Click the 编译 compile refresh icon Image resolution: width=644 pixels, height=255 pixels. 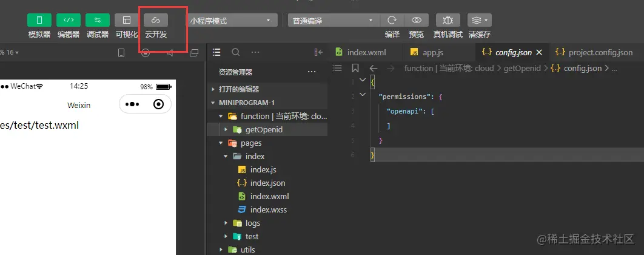[392, 20]
